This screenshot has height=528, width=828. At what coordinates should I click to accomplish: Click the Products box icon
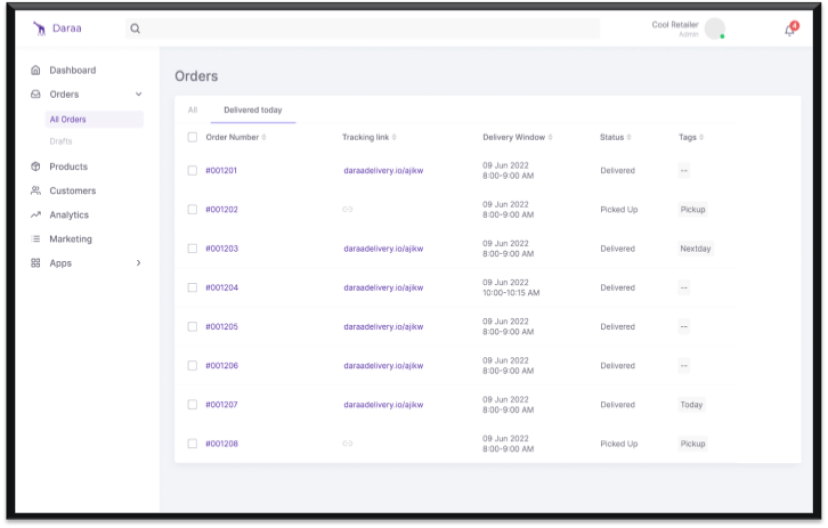click(36, 166)
